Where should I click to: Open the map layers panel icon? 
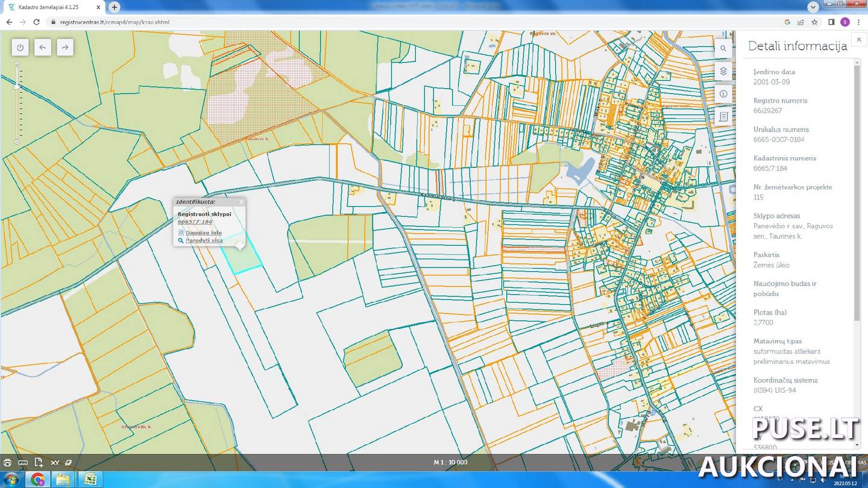point(724,71)
